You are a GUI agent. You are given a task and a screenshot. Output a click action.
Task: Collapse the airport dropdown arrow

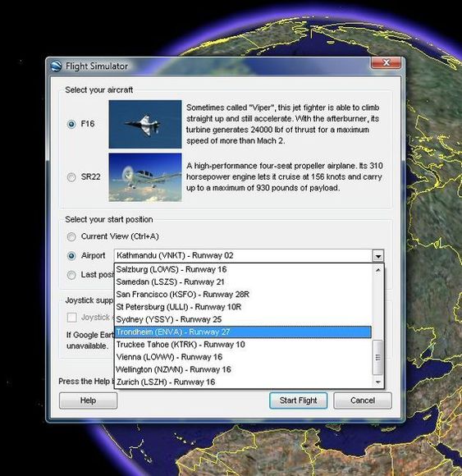[378, 256]
